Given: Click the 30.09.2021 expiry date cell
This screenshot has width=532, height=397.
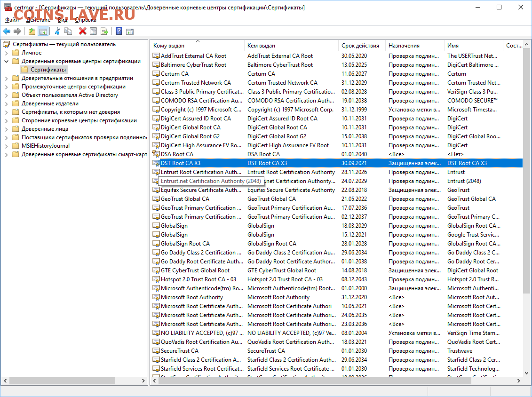Looking at the screenshot, I should (x=354, y=163).
